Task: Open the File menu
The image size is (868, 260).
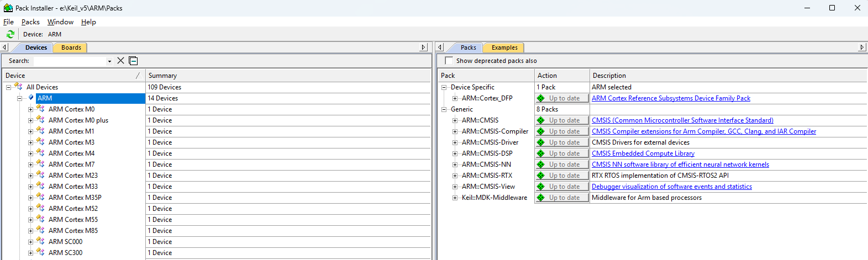Action: (x=8, y=22)
